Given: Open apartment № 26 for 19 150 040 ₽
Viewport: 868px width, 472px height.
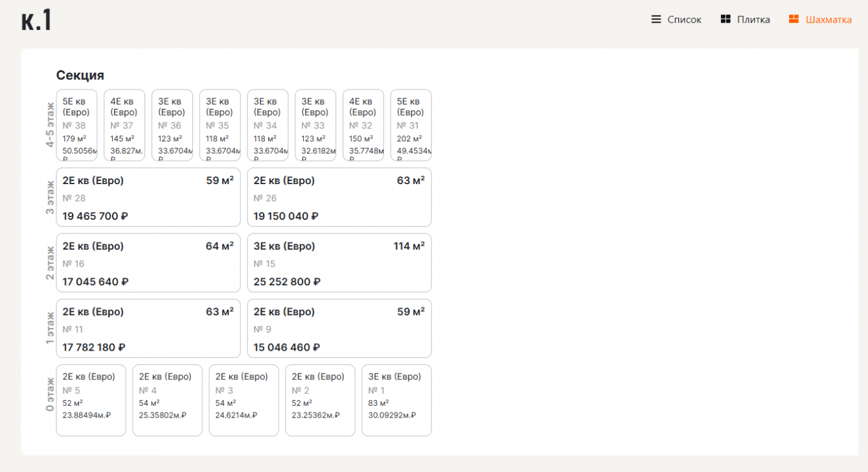Looking at the screenshot, I should pyautogui.click(x=339, y=198).
